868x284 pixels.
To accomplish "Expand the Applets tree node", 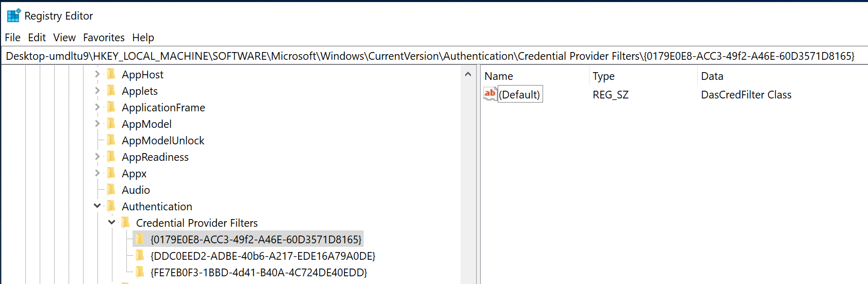I will [x=97, y=91].
